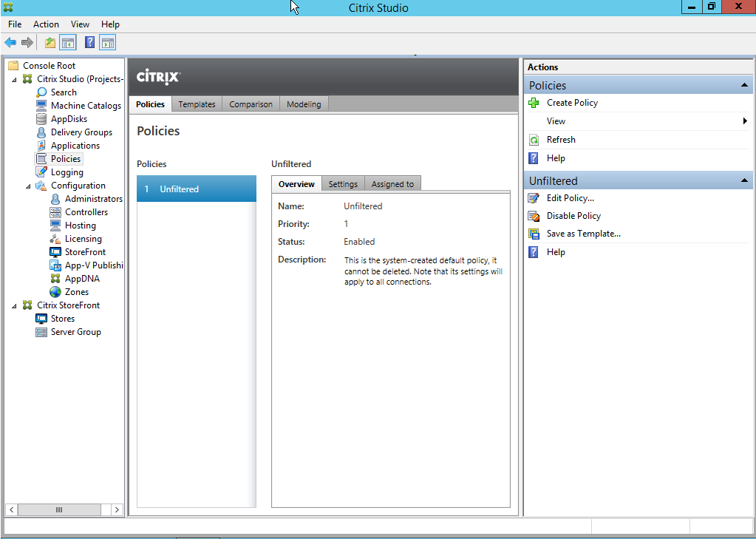Switch to the Comparison tab

[251, 104]
